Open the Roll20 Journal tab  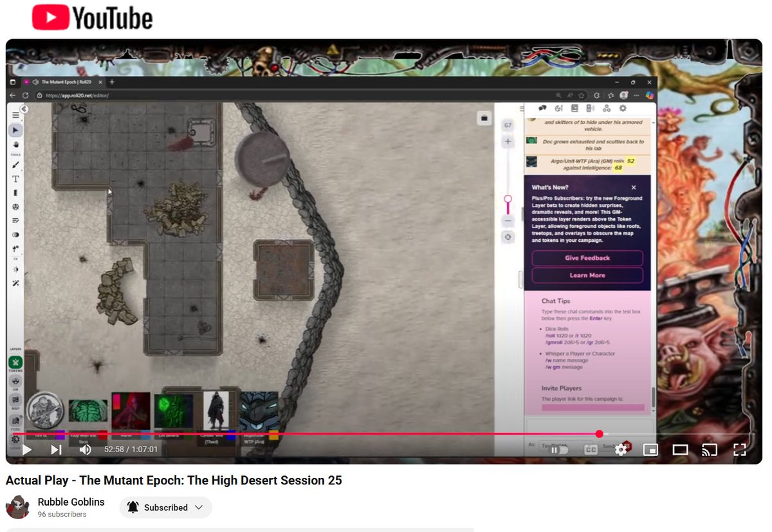(574, 108)
